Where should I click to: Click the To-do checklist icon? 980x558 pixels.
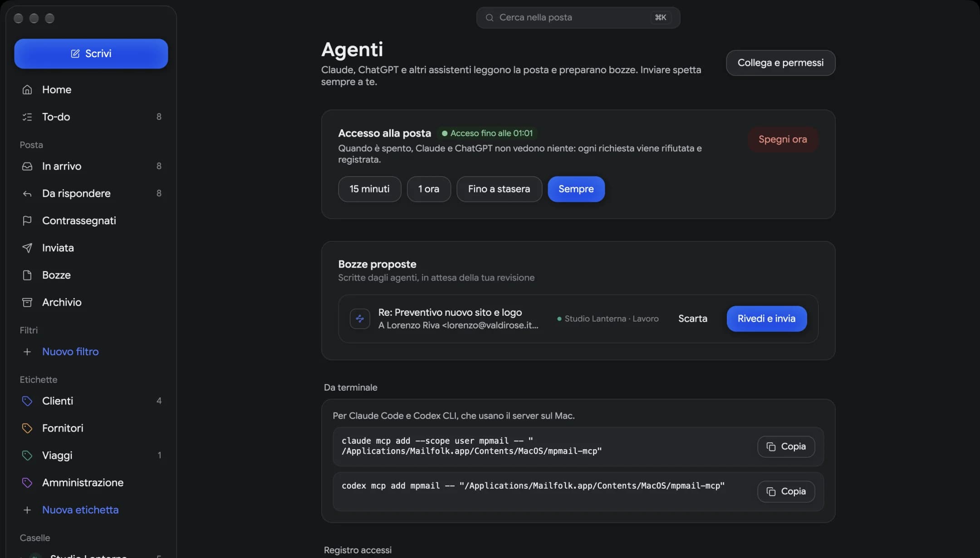(27, 117)
